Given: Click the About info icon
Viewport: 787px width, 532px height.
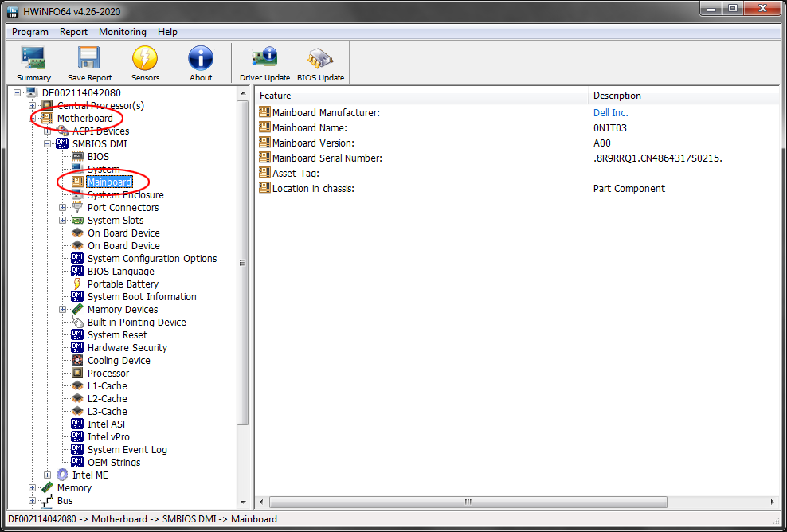Looking at the screenshot, I should [x=201, y=63].
